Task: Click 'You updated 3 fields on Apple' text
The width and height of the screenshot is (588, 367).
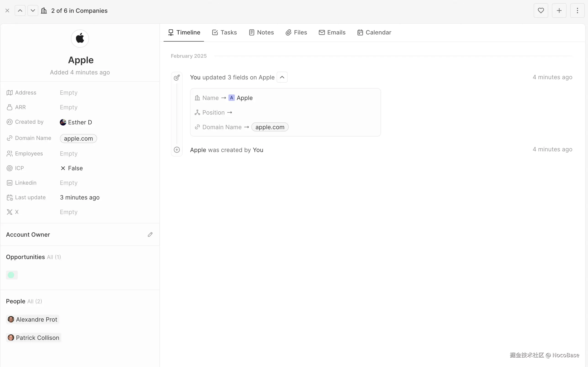Action: tap(232, 77)
